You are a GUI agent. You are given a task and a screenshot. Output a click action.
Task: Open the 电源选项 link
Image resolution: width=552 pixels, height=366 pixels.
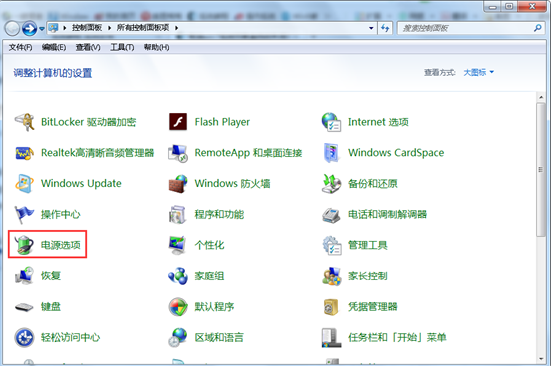(61, 245)
